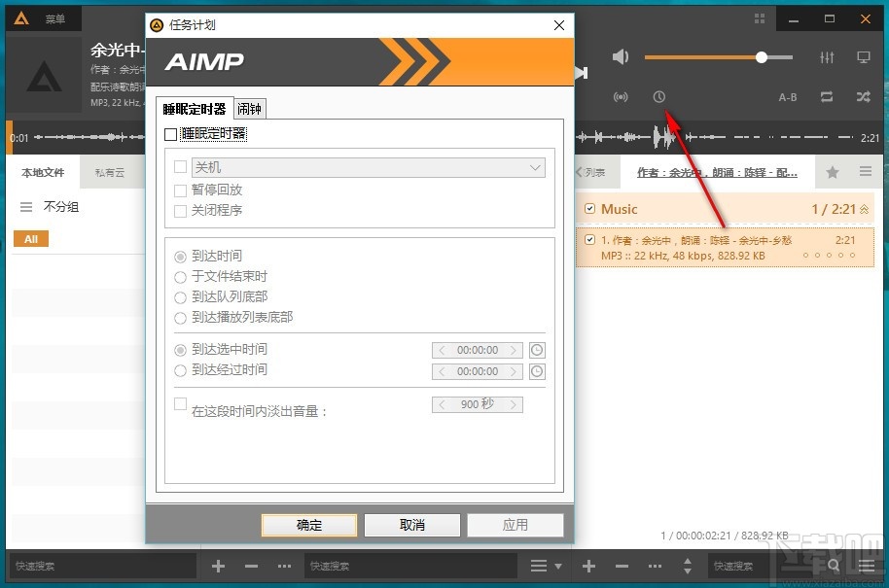The height and width of the screenshot is (588, 889).
Task: Adjust the volume slider handle
Action: point(763,56)
